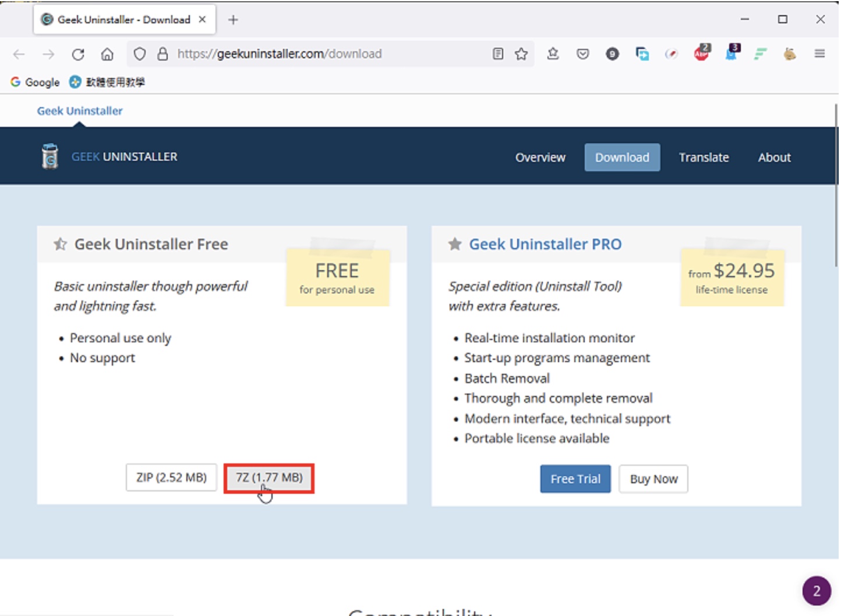The width and height of the screenshot is (841, 616).
Task: Go back to the previous page
Action: coord(19,54)
